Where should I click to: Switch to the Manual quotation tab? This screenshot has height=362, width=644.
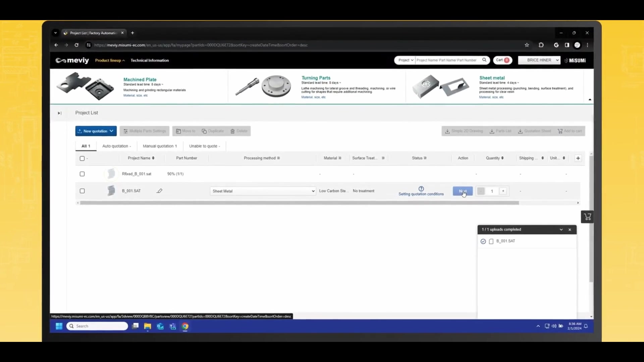pos(159,146)
